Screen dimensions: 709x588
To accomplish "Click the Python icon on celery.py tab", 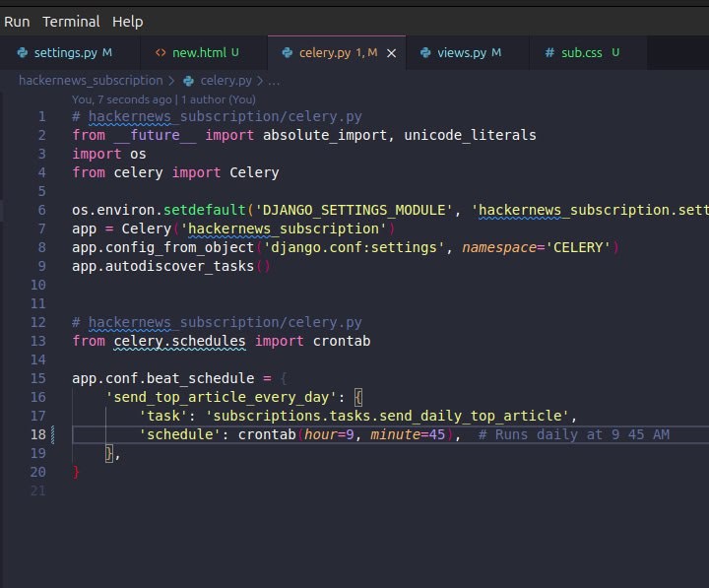I will (x=288, y=53).
